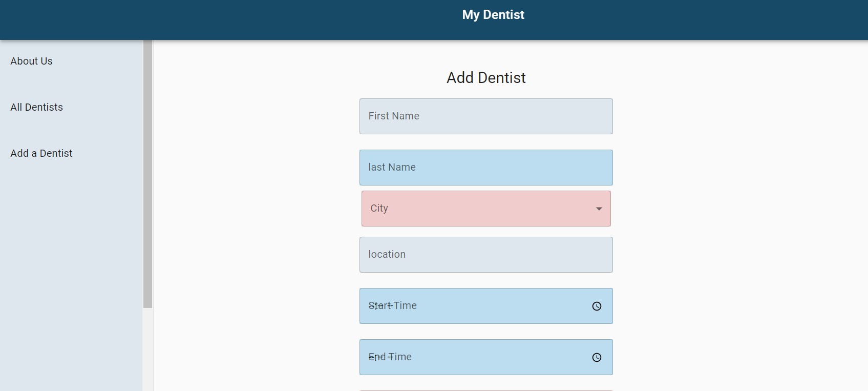Click the scrollbar track below the thumb
Viewport: 868px width, 391px height.
[x=148, y=349]
